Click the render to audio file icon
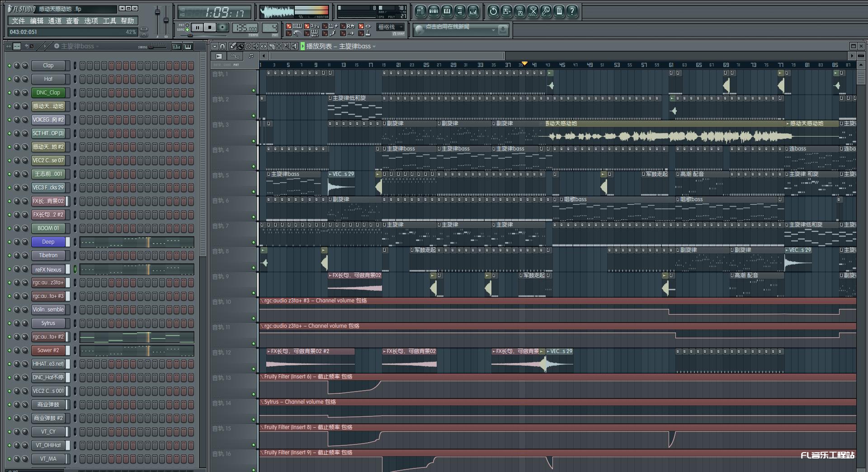This screenshot has height=472, width=868. (520, 11)
